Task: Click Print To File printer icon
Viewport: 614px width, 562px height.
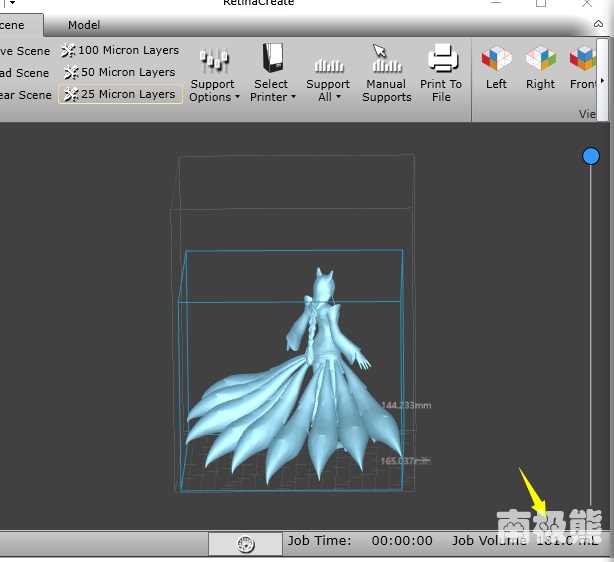Action: [442, 58]
